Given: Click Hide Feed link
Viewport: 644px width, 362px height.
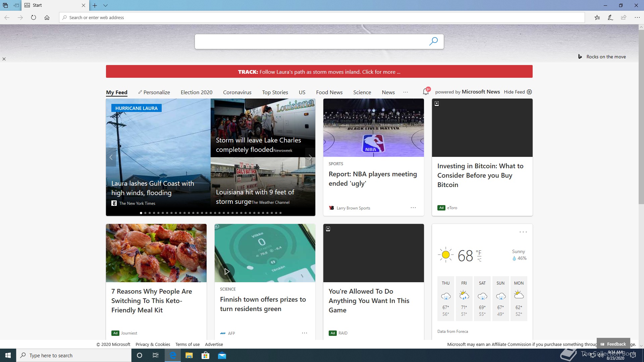Looking at the screenshot, I should click(514, 92).
